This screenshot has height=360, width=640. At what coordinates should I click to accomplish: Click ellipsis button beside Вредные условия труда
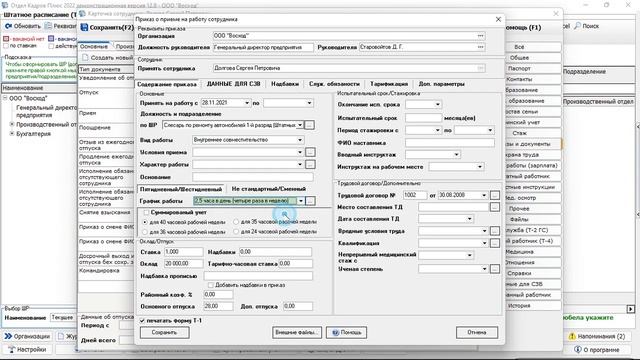point(494,231)
